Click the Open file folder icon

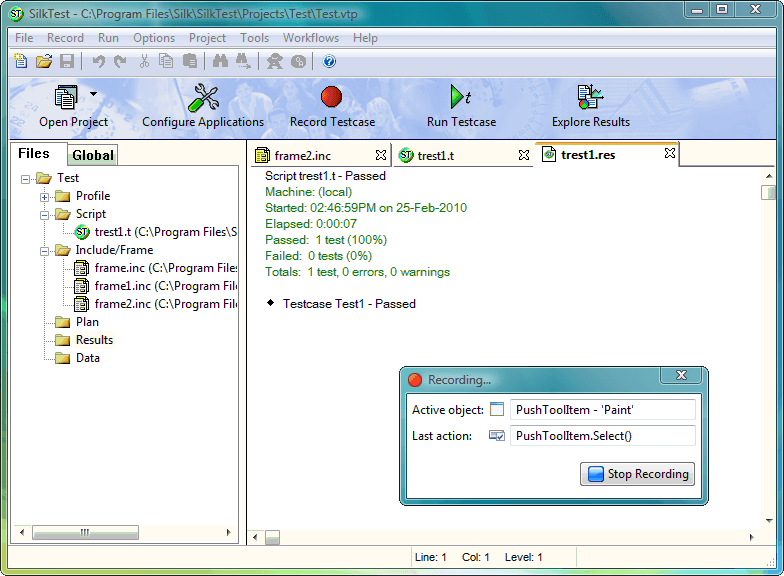(x=44, y=61)
